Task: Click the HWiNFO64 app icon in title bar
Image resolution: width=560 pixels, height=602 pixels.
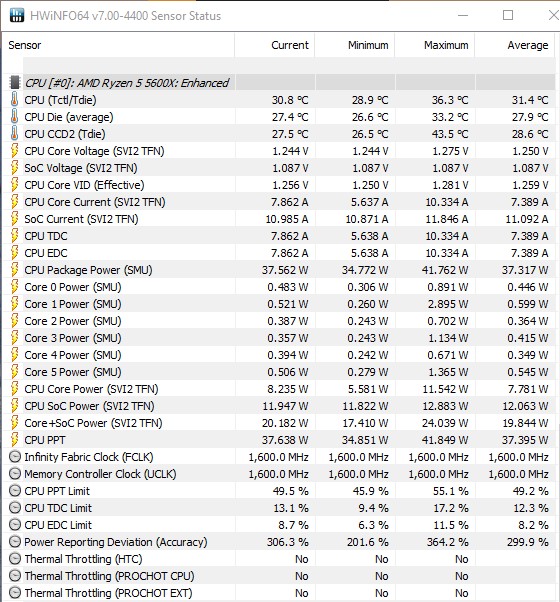Action: [17, 15]
